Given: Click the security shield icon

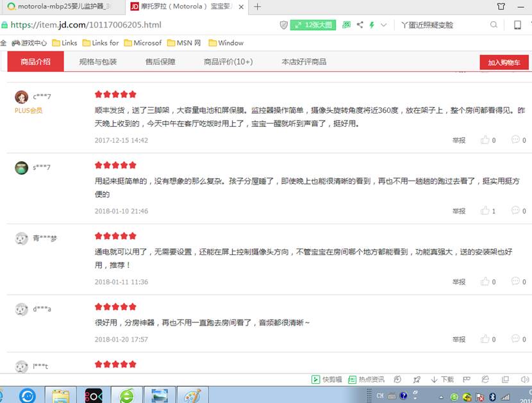Looking at the screenshot, I should click(x=283, y=25).
